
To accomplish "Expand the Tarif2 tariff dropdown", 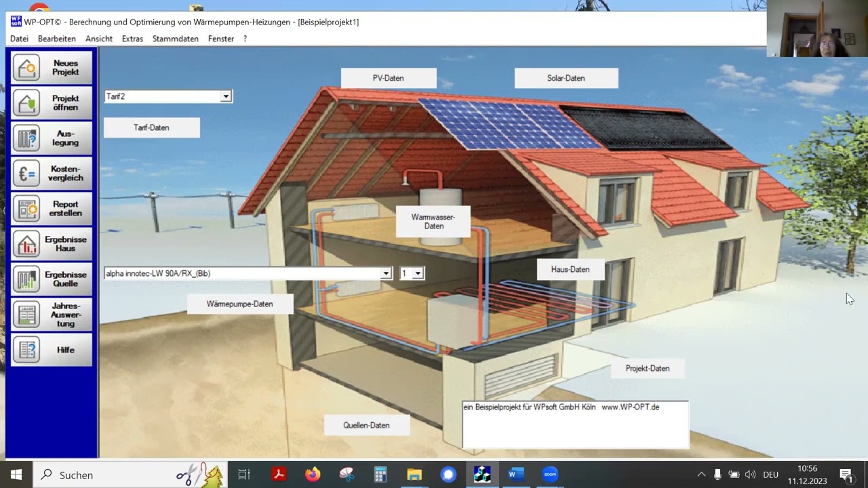I will (226, 97).
